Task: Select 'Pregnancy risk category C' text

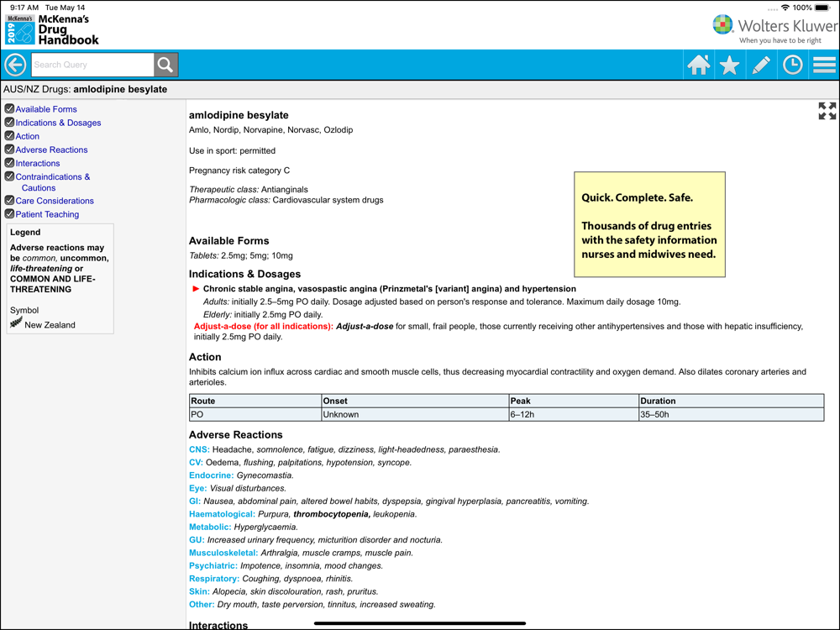Action: tap(239, 171)
